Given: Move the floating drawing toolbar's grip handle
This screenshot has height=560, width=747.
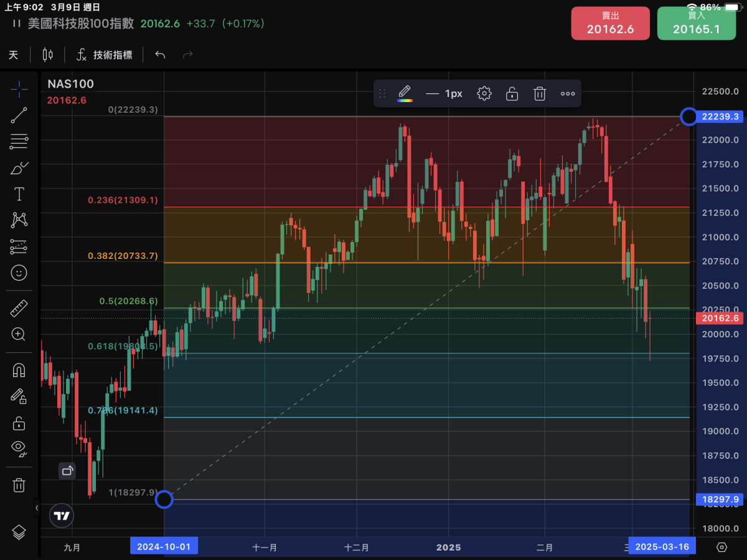Looking at the screenshot, I should pos(382,93).
